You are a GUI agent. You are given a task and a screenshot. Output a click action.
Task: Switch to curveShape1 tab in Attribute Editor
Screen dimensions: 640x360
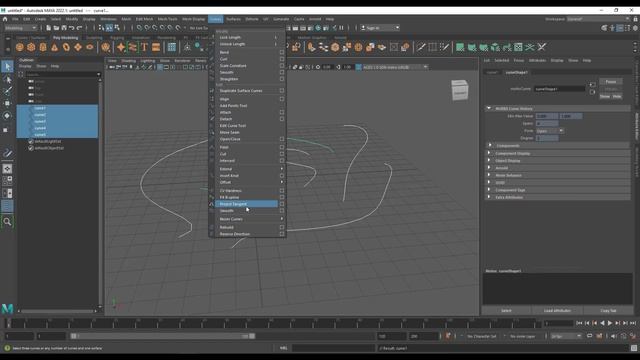516,72
